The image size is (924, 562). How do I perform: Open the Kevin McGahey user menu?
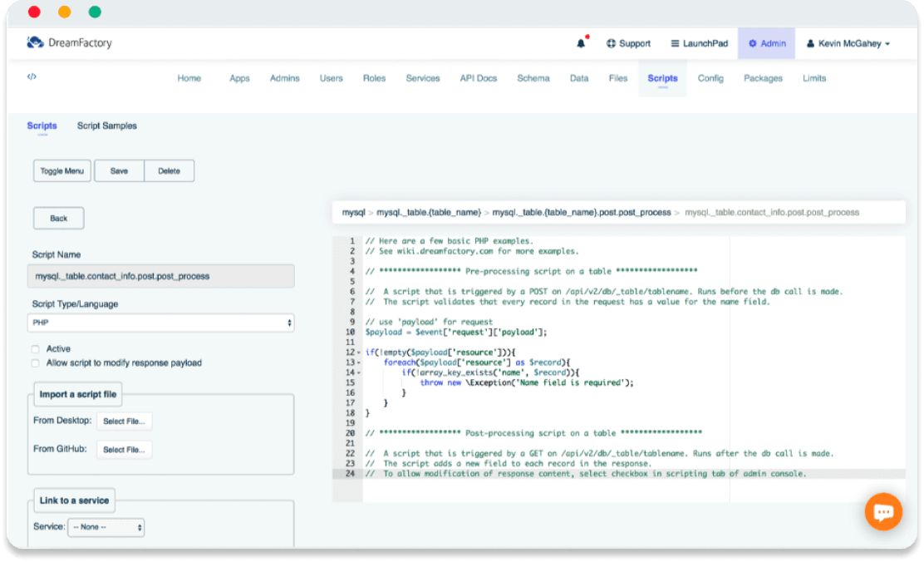coord(848,43)
